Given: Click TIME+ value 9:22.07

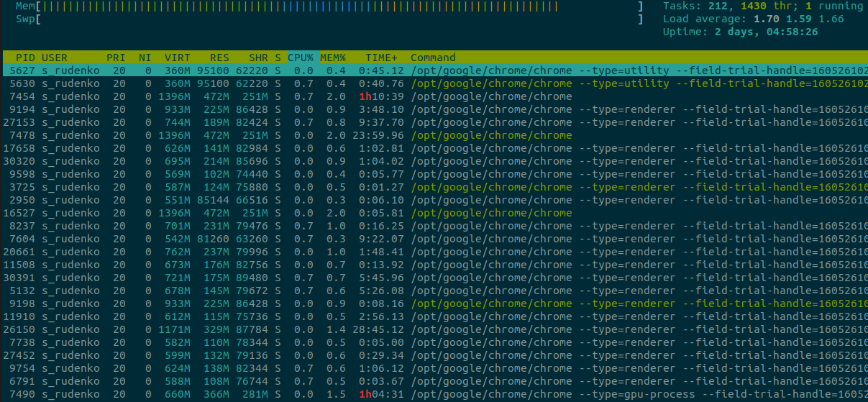Looking at the screenshot, I should pos(381,239).
